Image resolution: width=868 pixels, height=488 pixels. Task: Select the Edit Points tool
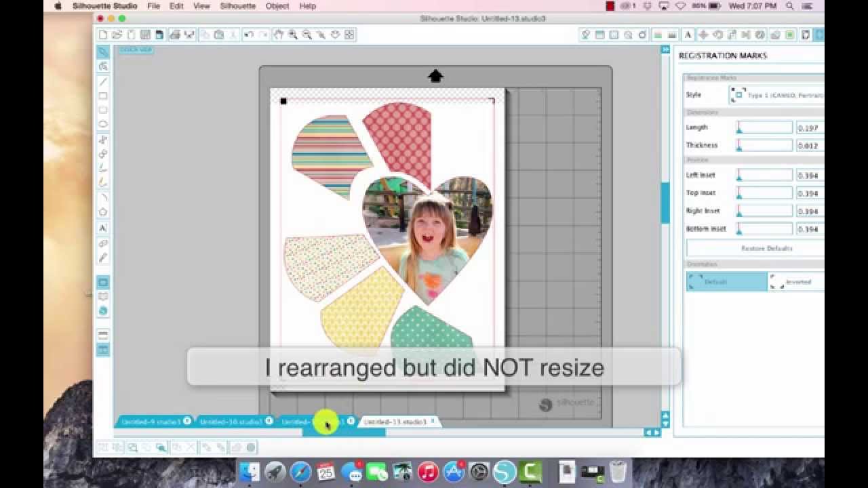pyautogui.click(x=103, y=66)
